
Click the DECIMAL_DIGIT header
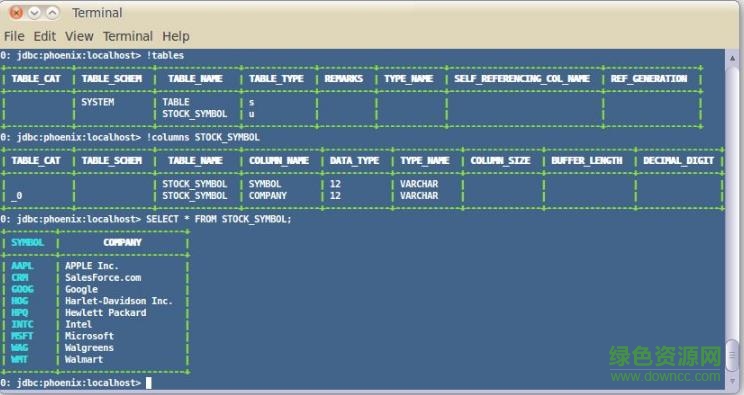679,160
